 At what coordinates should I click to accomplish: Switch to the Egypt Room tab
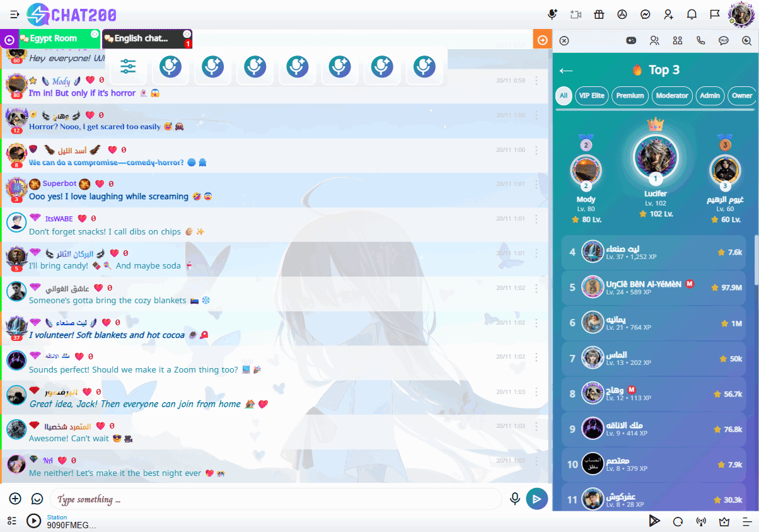[x=54, y=38]
